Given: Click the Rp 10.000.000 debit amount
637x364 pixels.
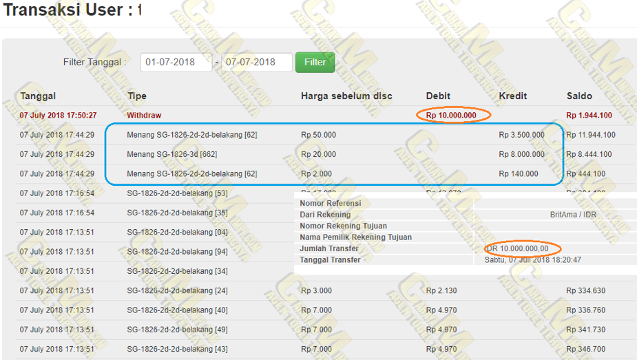Looking at the screenshot, I should pyautogui.click(x=451, y=116).
